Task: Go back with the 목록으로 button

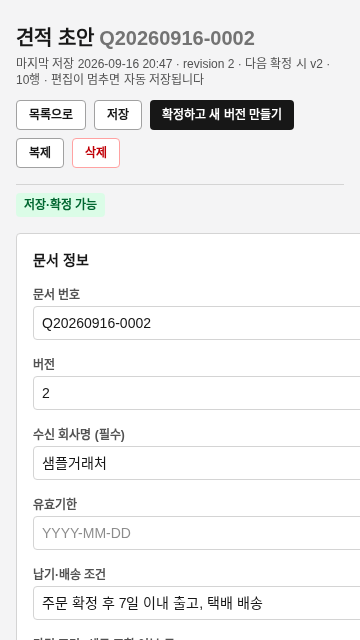Action: 51,115
